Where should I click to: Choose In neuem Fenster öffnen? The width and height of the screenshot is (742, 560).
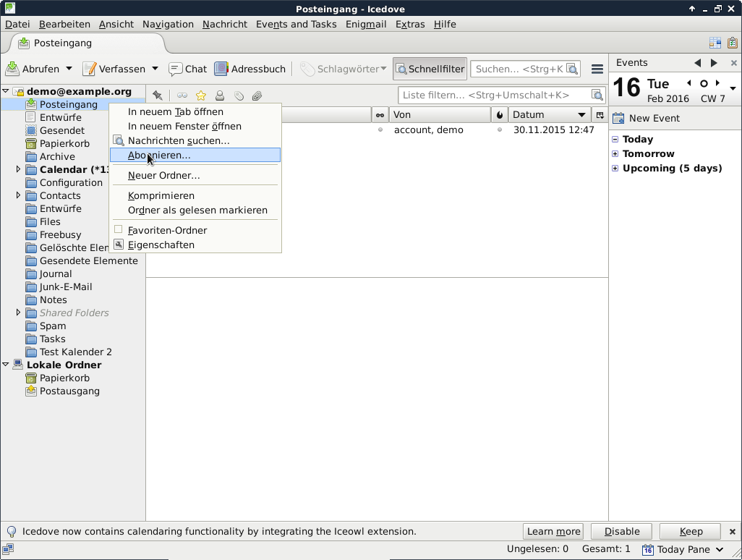coord(195,127)
